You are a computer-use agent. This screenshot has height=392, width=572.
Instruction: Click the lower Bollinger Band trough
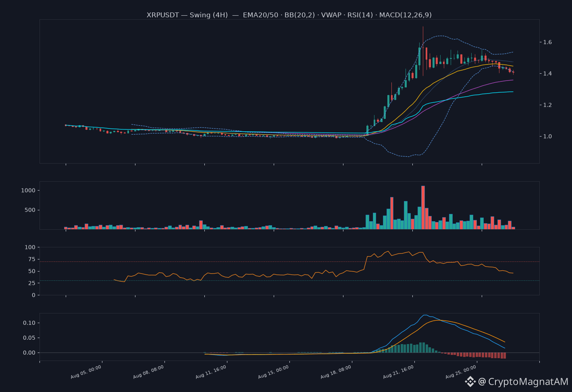pyautogui.click(x=408, y=156)
